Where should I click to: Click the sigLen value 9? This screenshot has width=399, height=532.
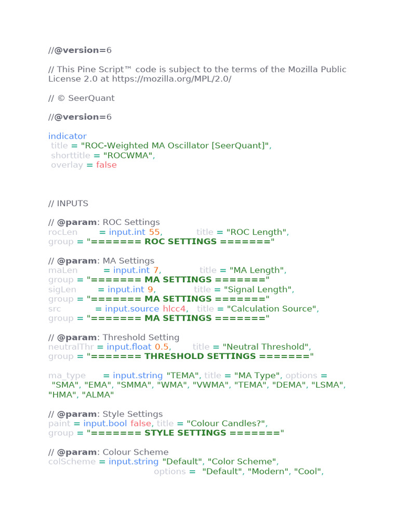[150, 290]
